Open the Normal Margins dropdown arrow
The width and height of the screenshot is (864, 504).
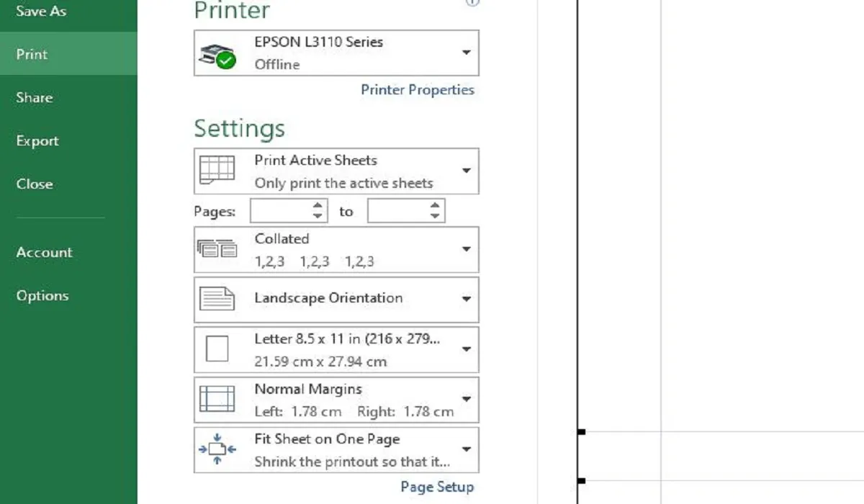click(x=466, y=399)
